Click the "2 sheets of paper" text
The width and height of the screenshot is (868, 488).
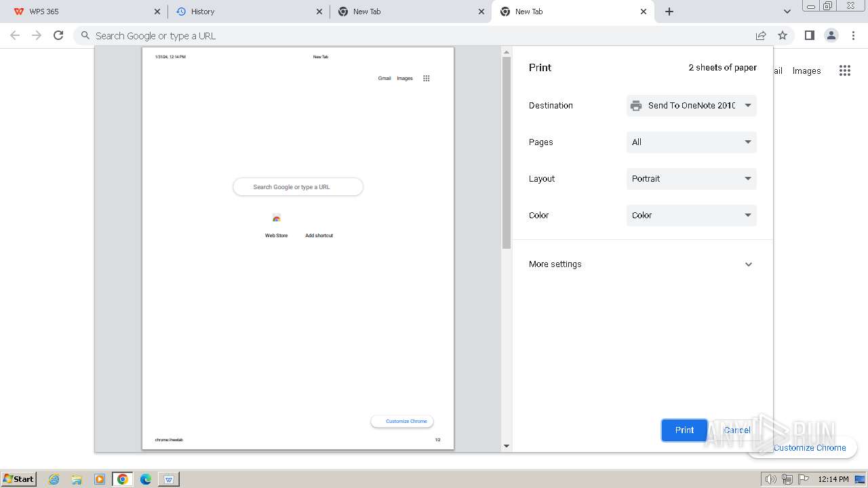[x=722, y=68]
